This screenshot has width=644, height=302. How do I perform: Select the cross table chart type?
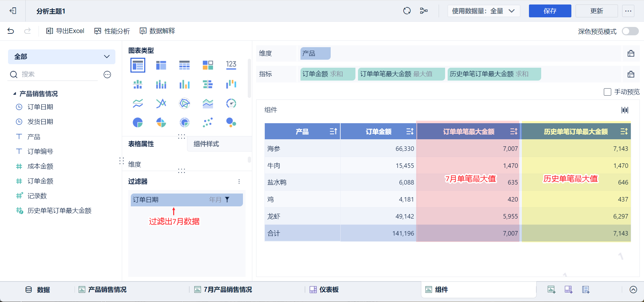161,65
